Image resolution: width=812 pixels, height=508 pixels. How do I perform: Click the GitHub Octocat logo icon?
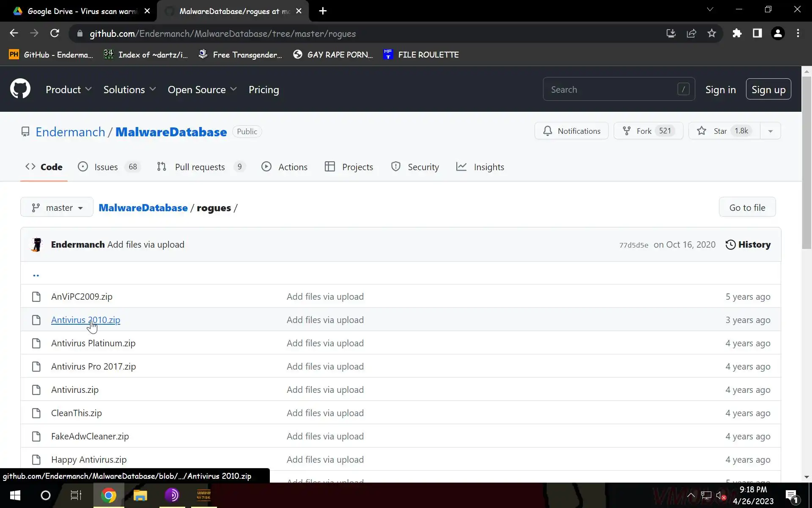point(20,89)
